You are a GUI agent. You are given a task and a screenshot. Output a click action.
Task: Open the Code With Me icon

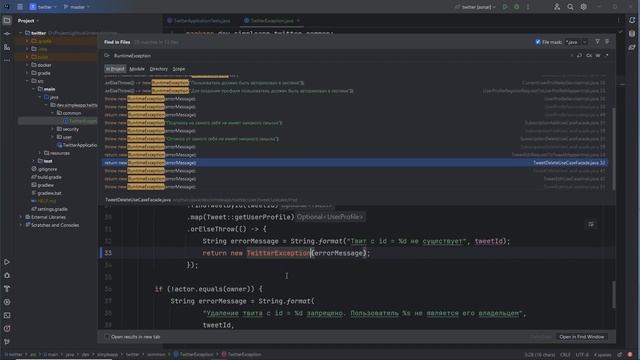click(557, 7)
